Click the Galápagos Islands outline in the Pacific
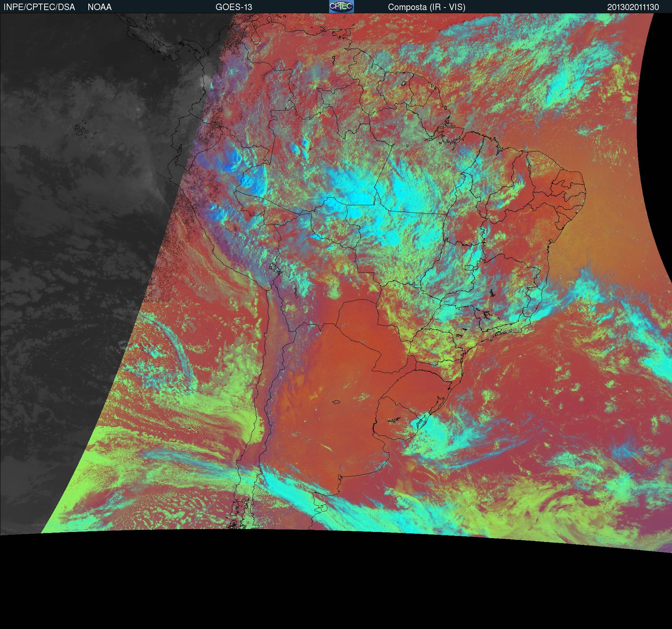Viewport: 672px width, 629px height. pyautogui.click(x=82, y=130)
